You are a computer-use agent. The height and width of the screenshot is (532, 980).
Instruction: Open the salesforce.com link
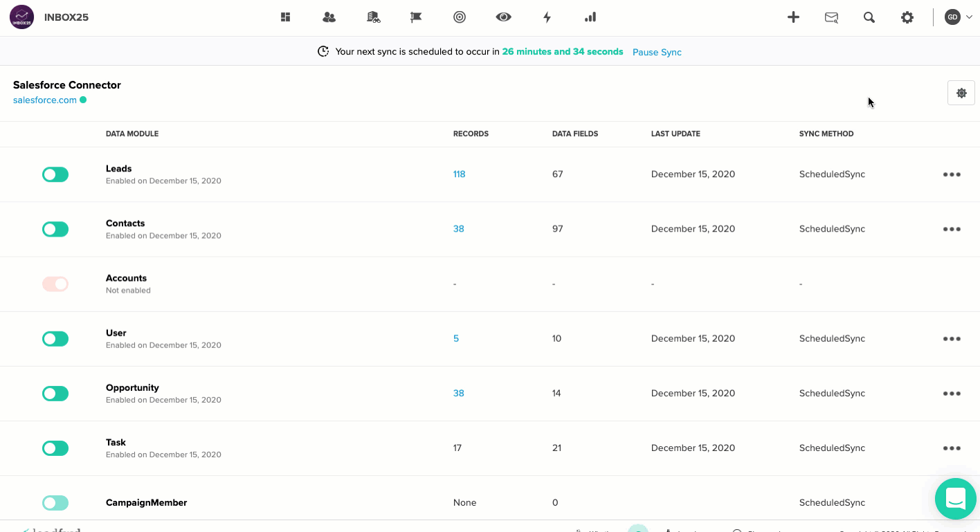click(x=45, y=100)
